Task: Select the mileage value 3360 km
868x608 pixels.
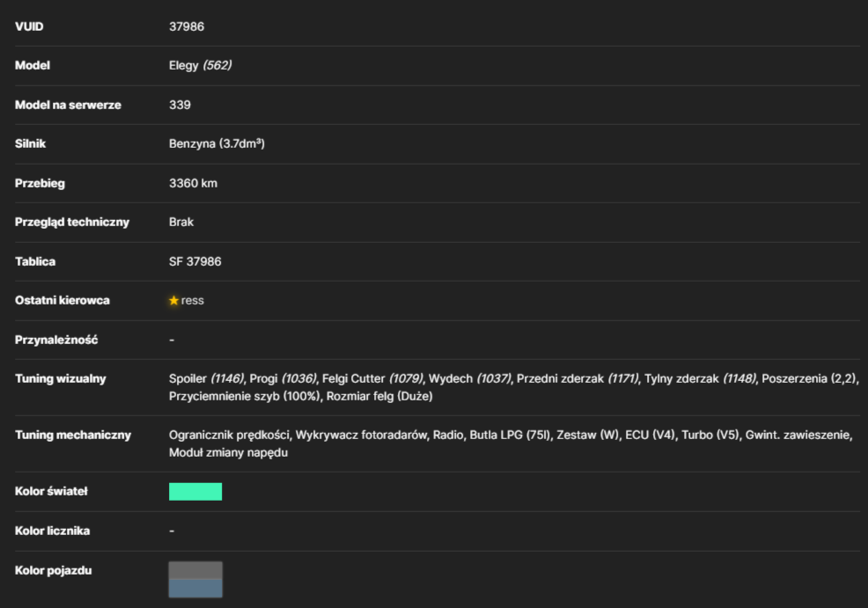Action: (x=193, y=183)
